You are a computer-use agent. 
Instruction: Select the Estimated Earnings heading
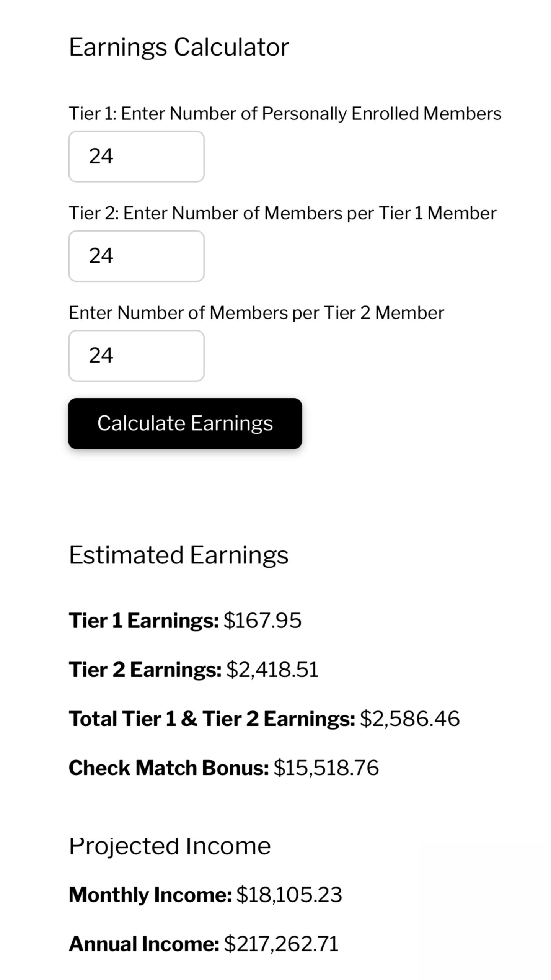pos(178,555)
